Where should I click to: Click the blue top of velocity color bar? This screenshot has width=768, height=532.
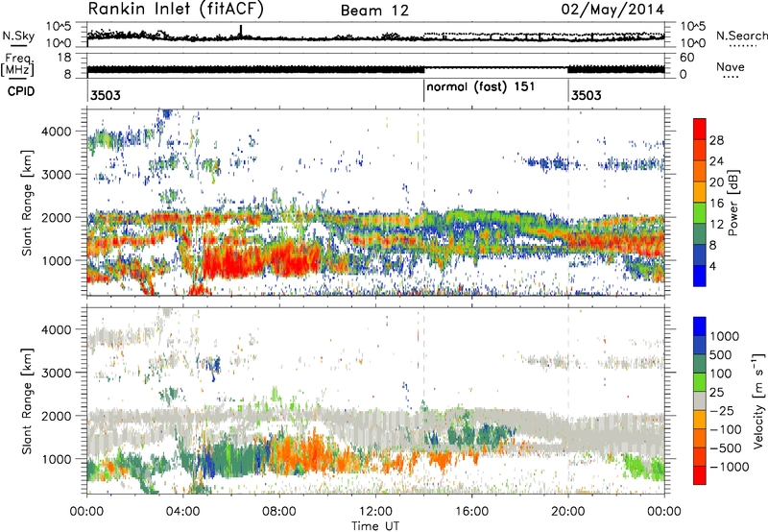point(700,326)
